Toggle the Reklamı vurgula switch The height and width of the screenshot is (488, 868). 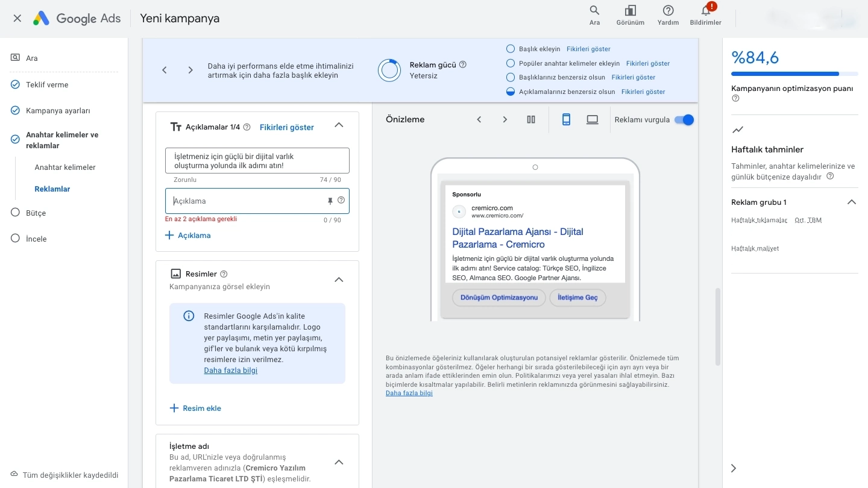click(684, 119)
